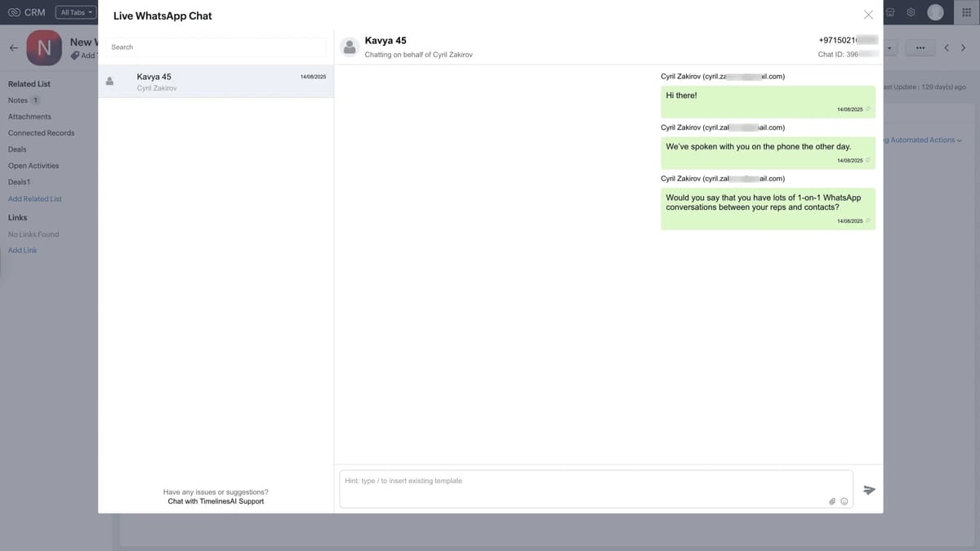Open the caret dropdown next to the ellipsis button
Screen dimensions: 980x551
[x=889, y=47]
